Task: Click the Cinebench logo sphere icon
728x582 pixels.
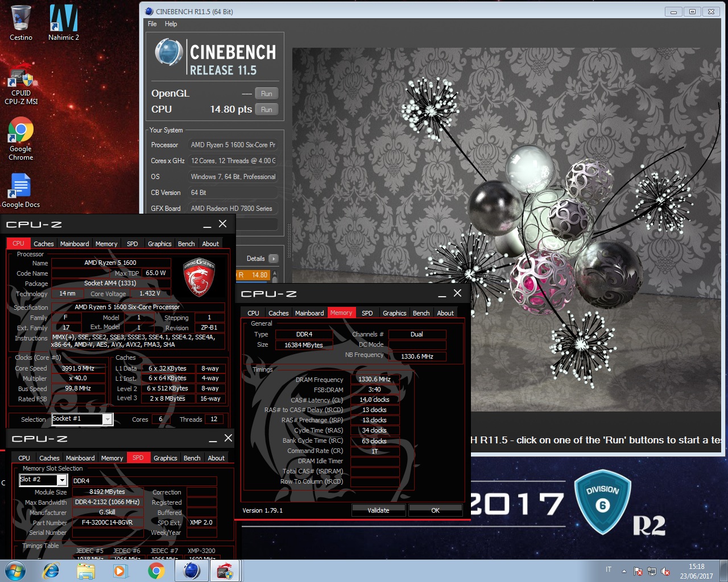Action: [168, 52]
